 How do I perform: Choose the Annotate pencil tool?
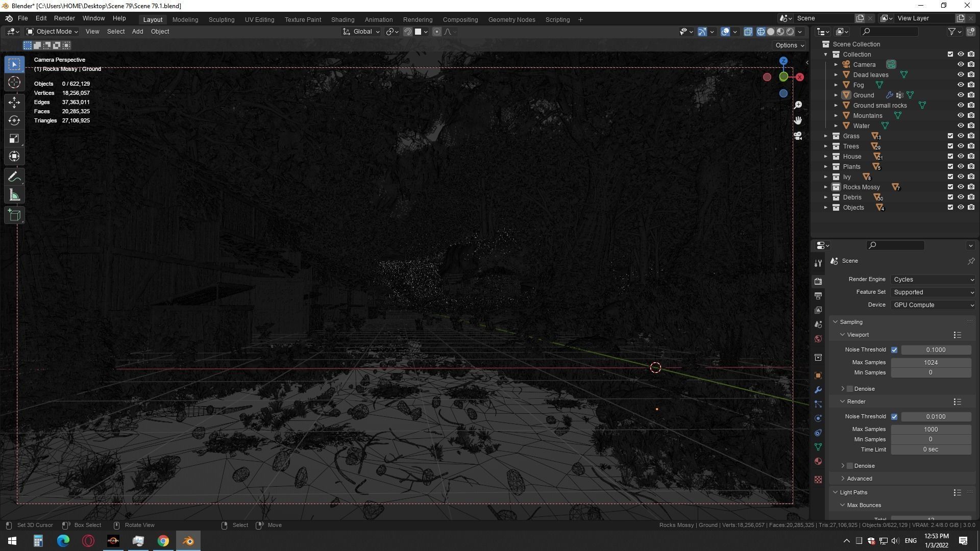14,177
